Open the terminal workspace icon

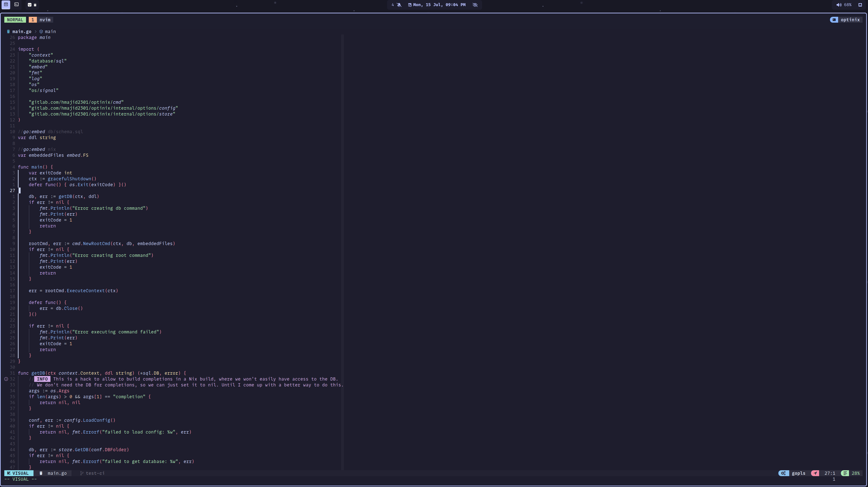(x=17, y=5)
